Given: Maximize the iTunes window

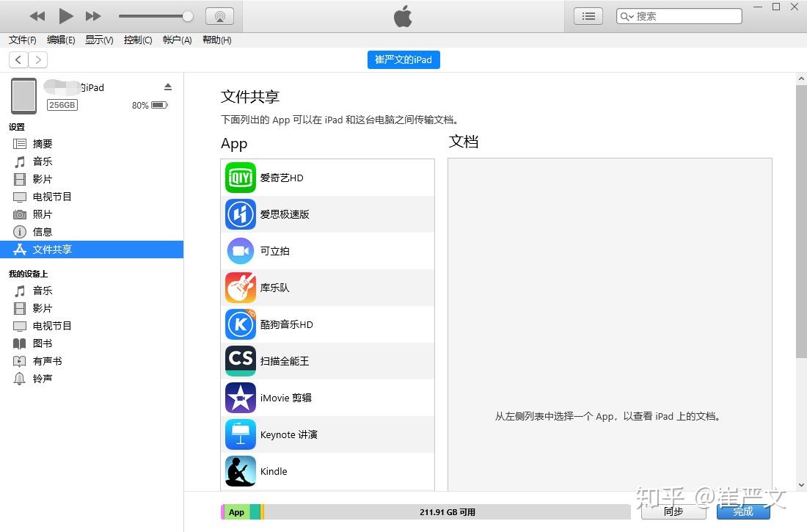Looking at the screenshot, I should pos(776,7).
